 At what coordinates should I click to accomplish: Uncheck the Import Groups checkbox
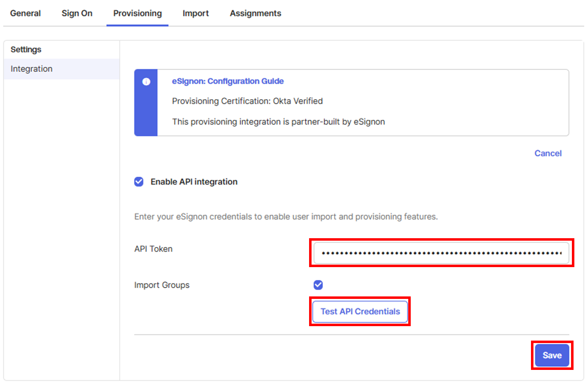click(318, 285)
